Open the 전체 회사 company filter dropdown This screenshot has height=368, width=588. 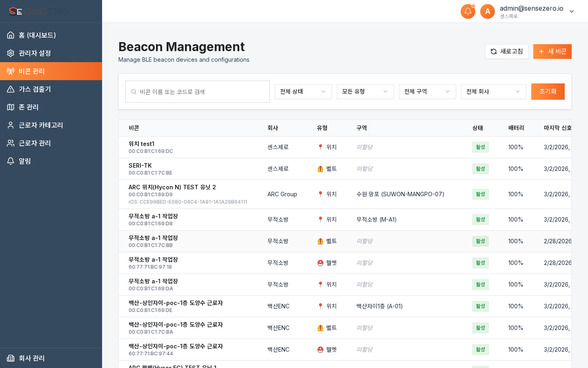[493, 92]
